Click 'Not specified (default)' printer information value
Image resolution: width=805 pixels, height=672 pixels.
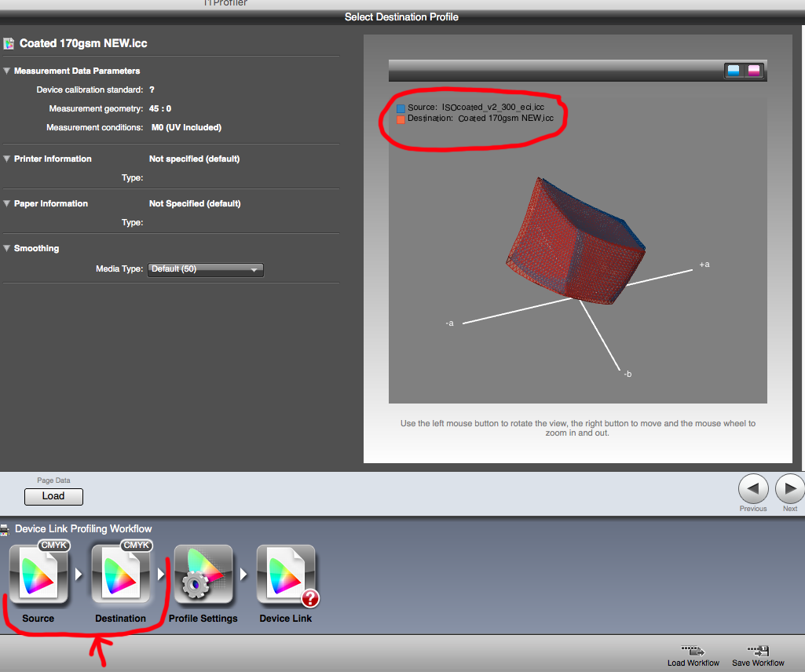tap(194, 159)
